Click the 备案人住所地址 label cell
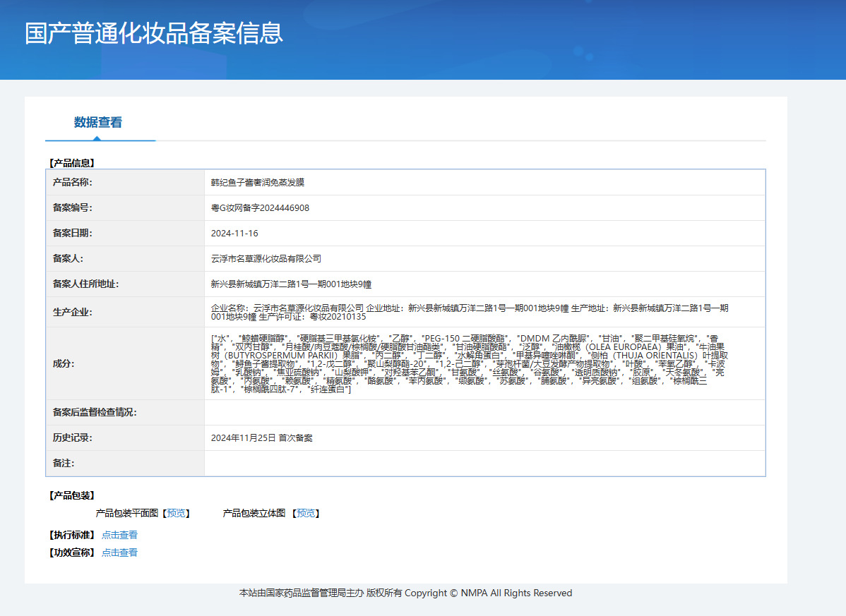Screen dimensions: 846x616 click(125, 284)
